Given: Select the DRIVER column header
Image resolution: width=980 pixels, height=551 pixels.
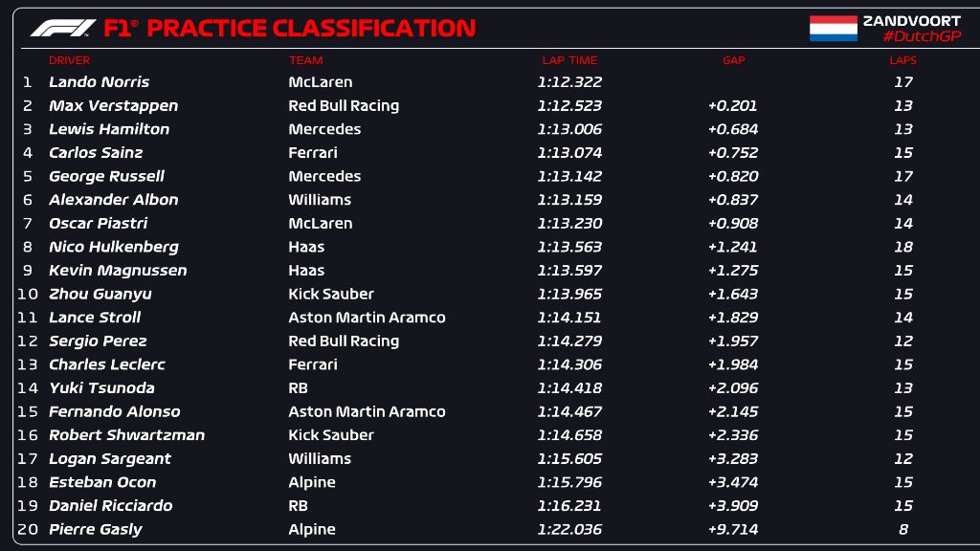Looking at the screenshot, I should tap(69, 60).
